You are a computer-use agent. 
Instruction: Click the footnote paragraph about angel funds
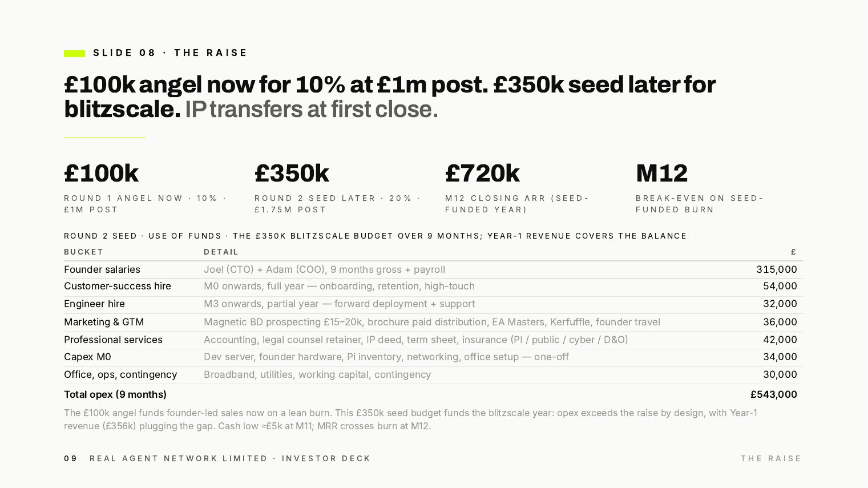[410, 420]
